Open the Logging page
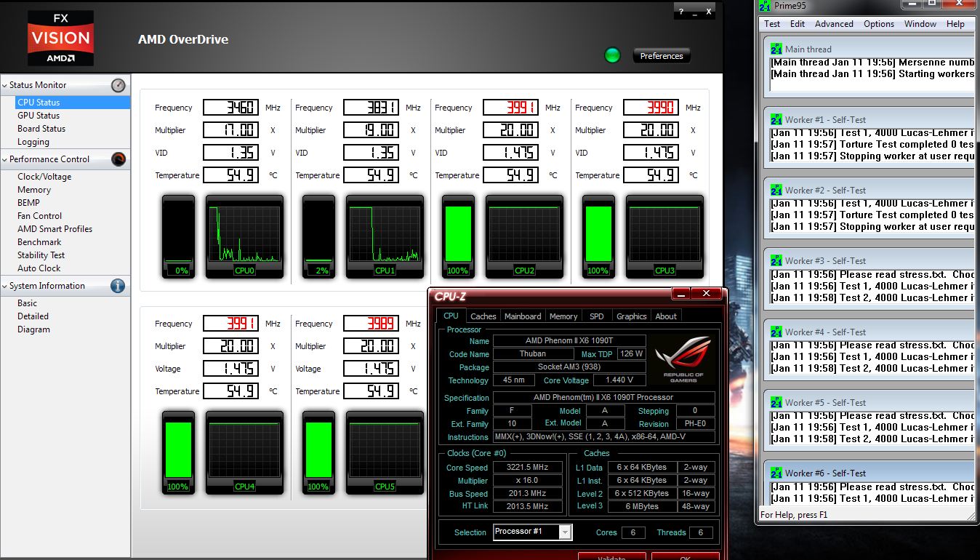Image resolution: width=980 pixels, height=560 pixels. pyautogui.click(x=33, y=142)
